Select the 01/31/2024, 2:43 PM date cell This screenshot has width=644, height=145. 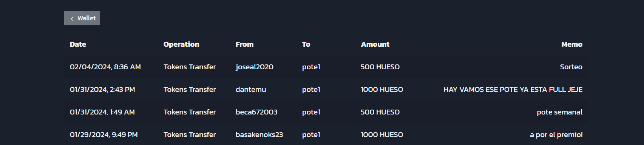pyautogui.click(x=102, y=90)
